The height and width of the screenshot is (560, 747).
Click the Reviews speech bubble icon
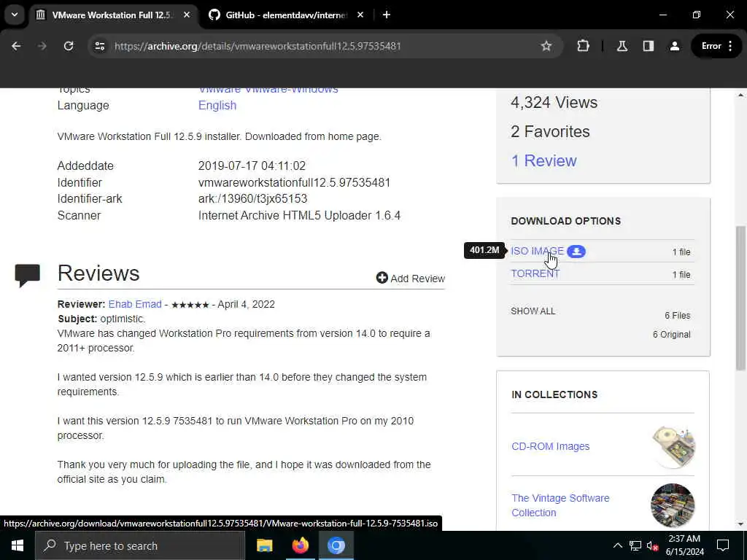tap(27, 276)
